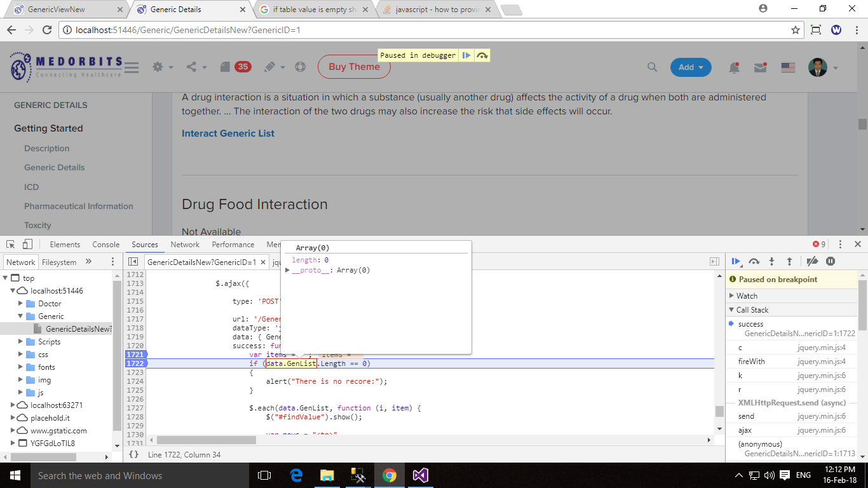Collapse the Generic folder
868x488 pixels.
point(21,316)
